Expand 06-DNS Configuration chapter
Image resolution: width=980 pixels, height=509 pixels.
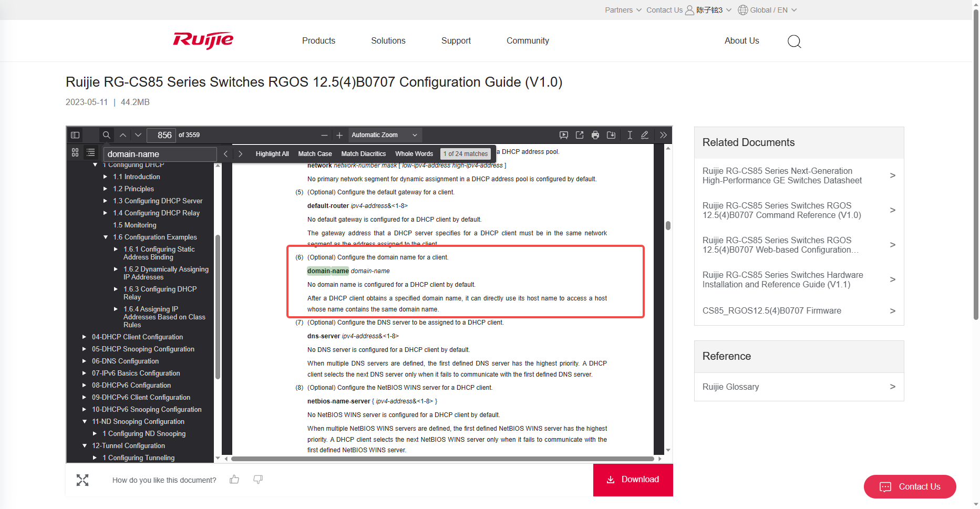pos(84,361)
